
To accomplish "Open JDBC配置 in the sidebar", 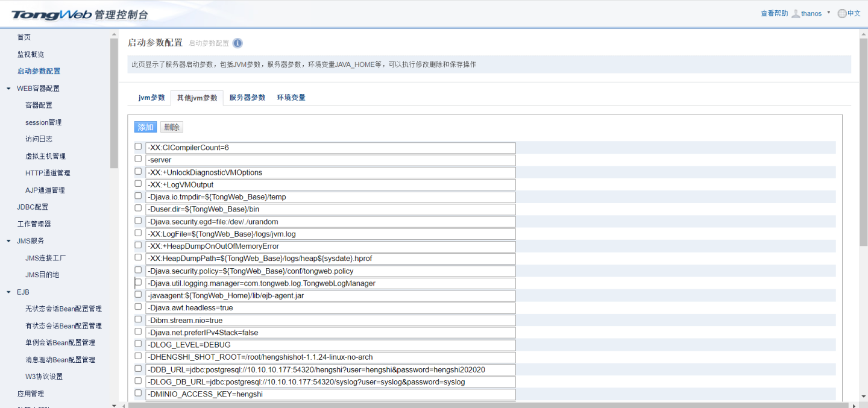I will [33, 207].
